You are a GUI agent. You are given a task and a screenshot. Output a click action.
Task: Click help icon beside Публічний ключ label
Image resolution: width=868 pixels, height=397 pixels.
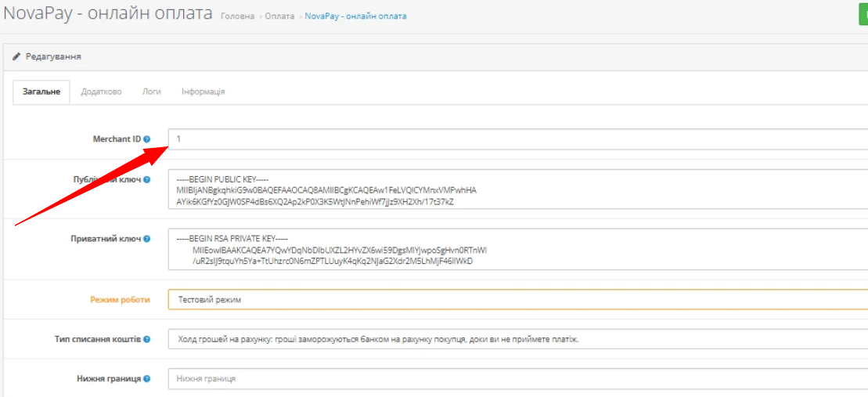click(147, 180)
